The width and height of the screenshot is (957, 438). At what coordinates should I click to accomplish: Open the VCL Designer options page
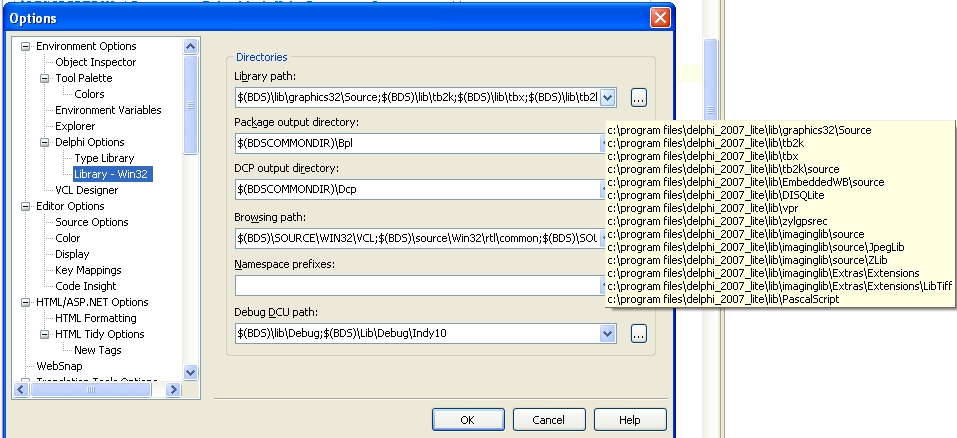tap(86, 190)
